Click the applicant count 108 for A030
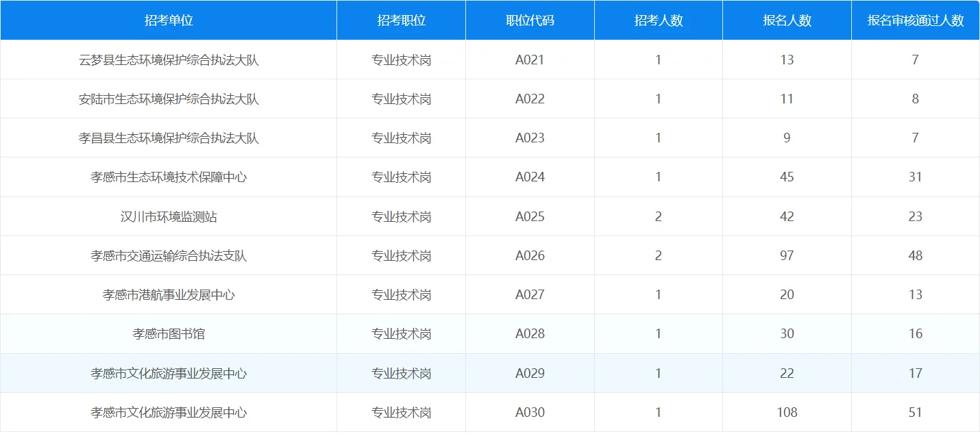 click(x=787, y=412)
